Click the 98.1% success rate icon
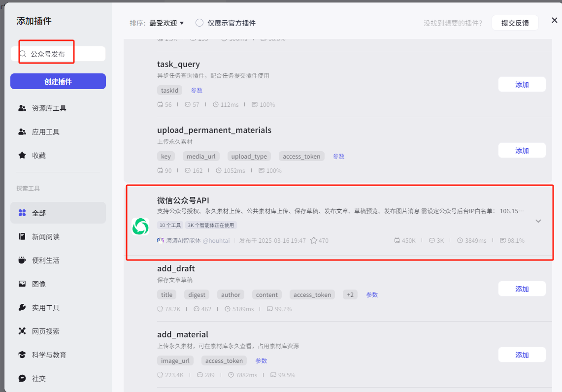 pos(503,240)
